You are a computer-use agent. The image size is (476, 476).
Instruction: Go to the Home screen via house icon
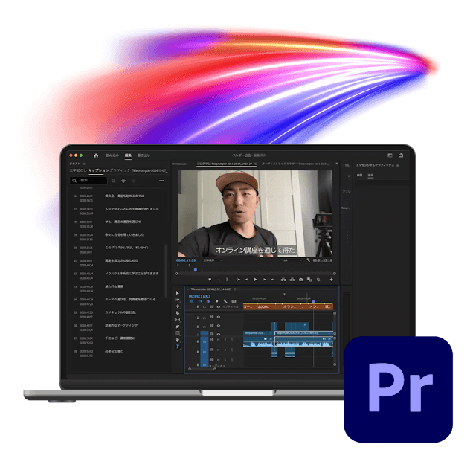[x=96, y=155]
